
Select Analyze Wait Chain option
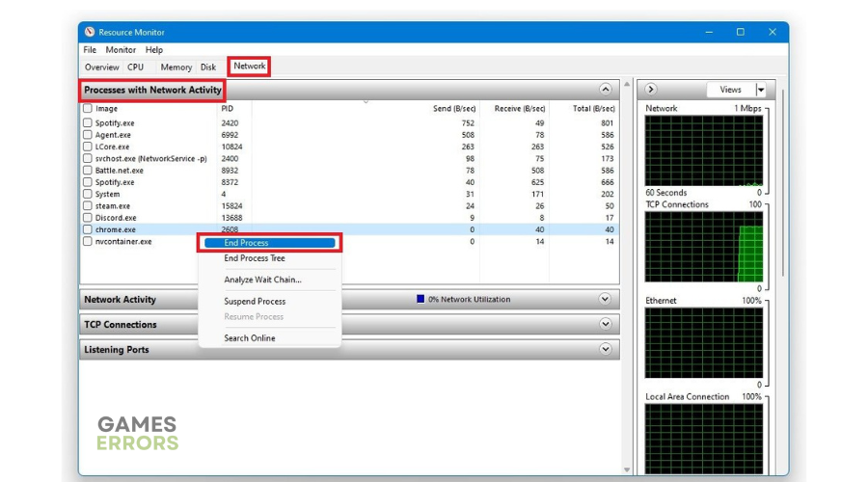pos(263,280)
